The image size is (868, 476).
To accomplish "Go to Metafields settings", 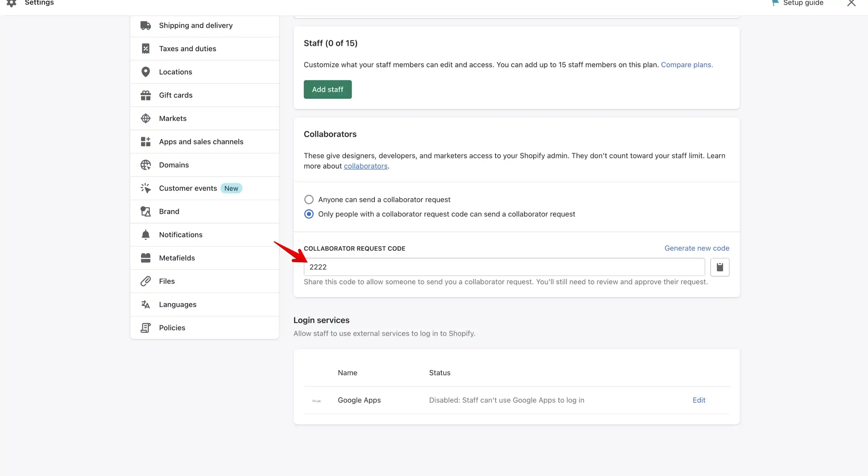I will pos(205,258).
